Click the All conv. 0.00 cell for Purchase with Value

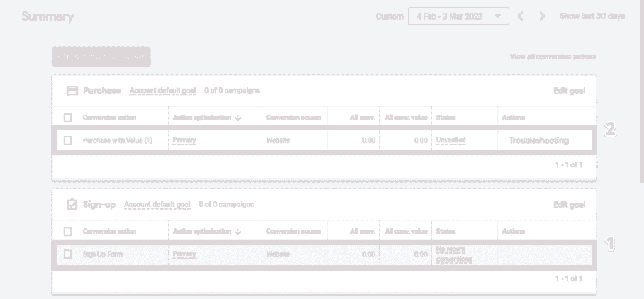[x=369, y=140]
